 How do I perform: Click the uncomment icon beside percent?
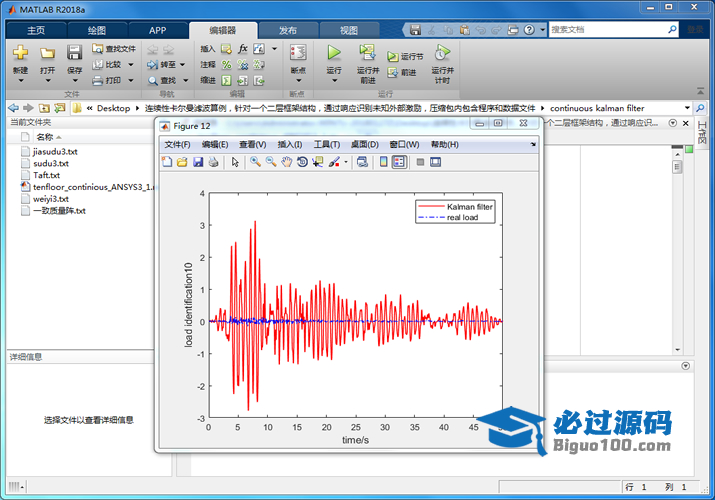243,65
